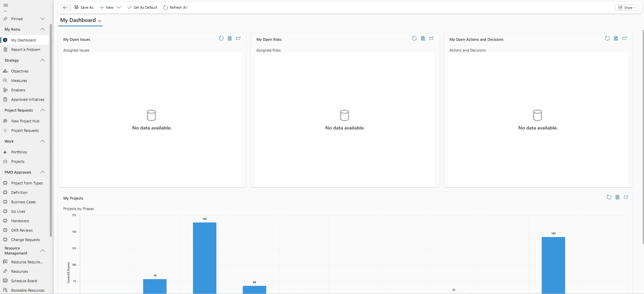The height and width of the screenshot is (294, 644).
Task: Open My Dashboard in the sidebar
Action: click(24, 40)
